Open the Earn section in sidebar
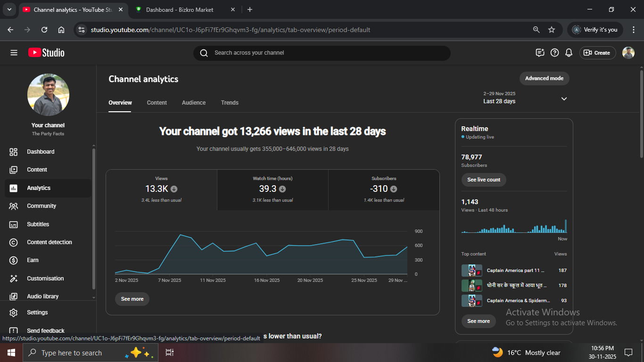Screen dimensions: 644x362 (33, 260)
